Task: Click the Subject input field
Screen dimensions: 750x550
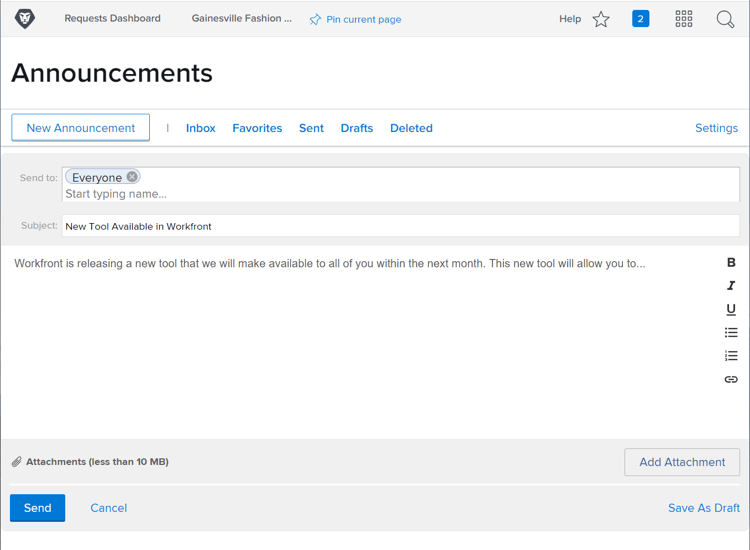Action: (401, 226)
